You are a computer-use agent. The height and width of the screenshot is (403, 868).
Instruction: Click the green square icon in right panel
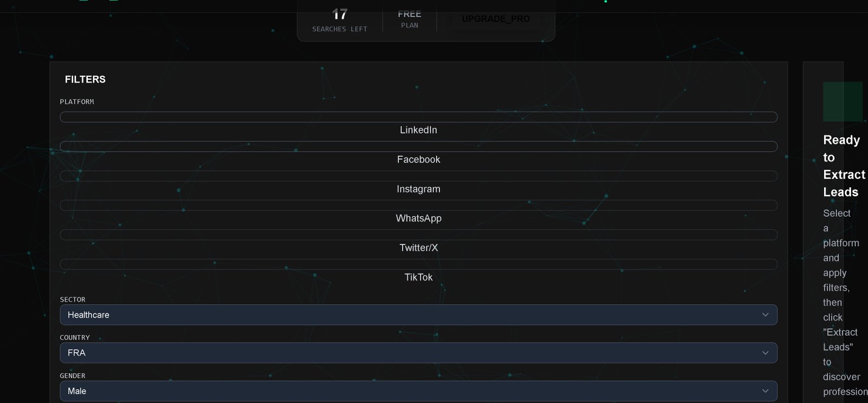(843, 101)
